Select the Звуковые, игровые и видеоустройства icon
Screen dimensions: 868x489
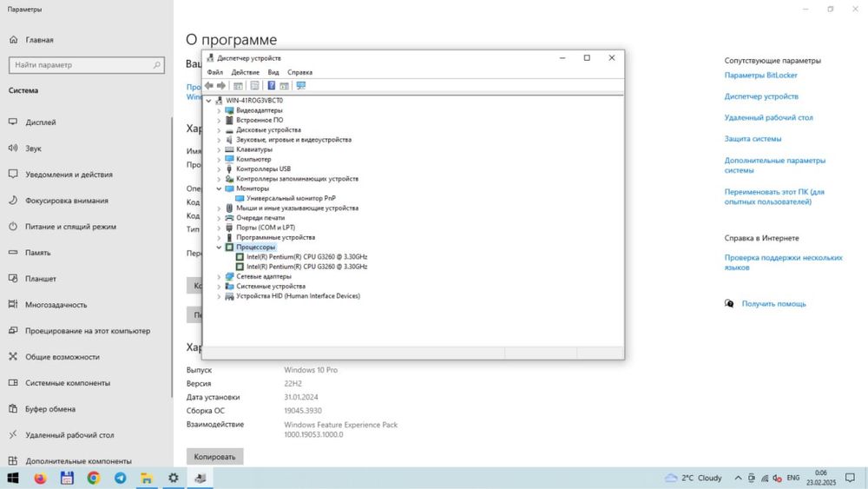(x=229, y=140)
